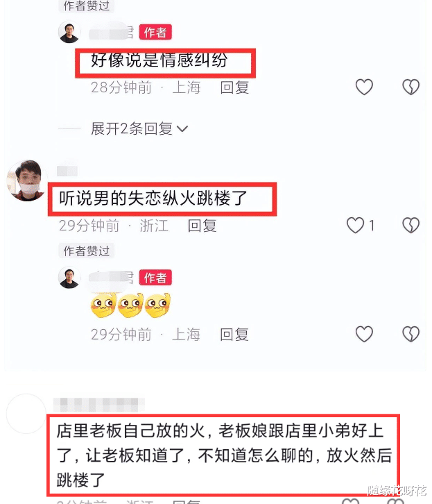The image size is (432, 504).
Task: Reply to the 29分钟前 浙江 comment
Action: pos(202,226)
